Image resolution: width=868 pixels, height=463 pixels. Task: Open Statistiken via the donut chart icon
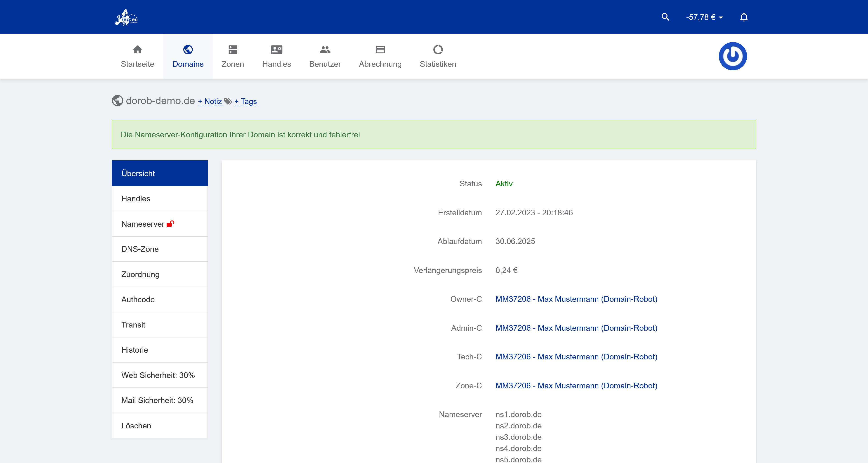point(438,50)
